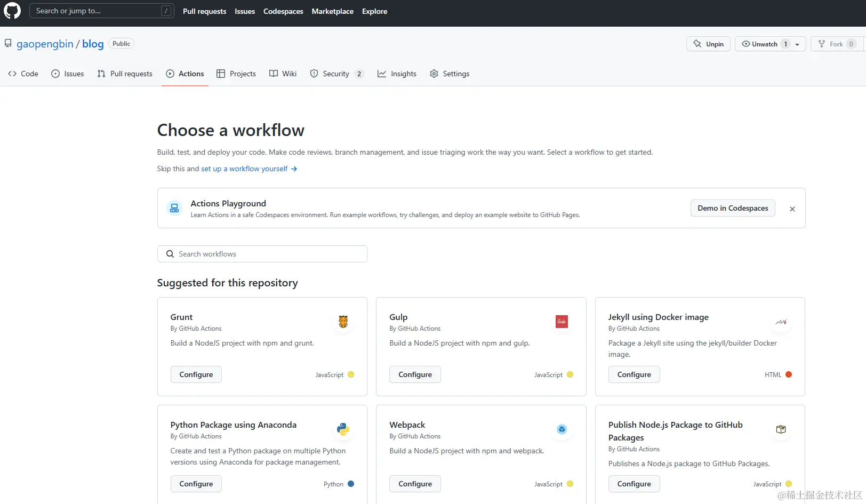
Task: Open the Code tab
Action: click(x=23, y=74)
